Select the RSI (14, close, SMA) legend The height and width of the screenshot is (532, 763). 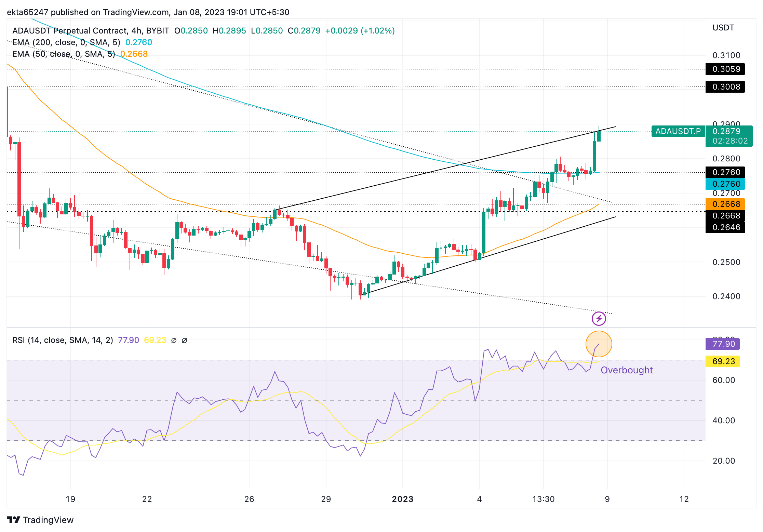63,340
